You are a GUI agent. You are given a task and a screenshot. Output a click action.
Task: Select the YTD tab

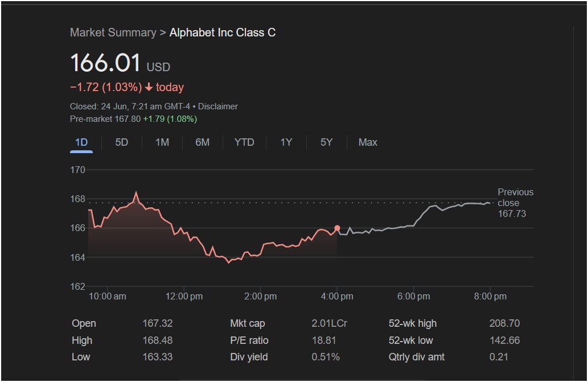coord(244,142)
